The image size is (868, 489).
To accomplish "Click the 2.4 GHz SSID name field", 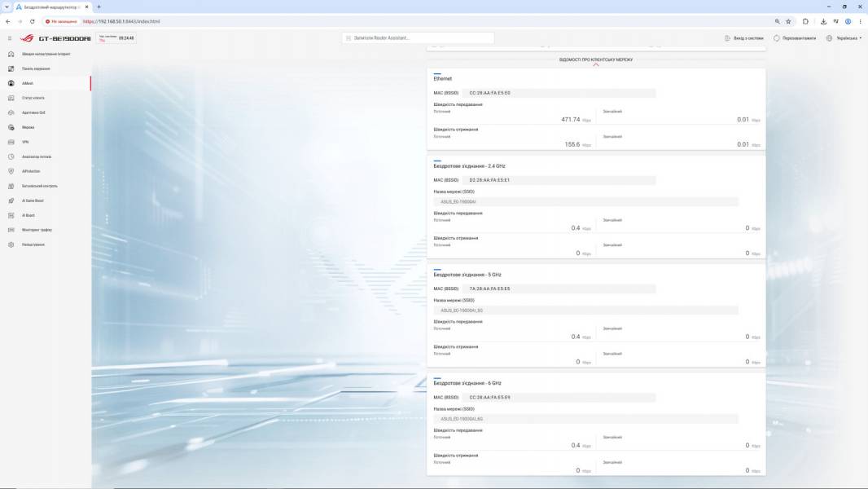I will click(x=585, y=201).
